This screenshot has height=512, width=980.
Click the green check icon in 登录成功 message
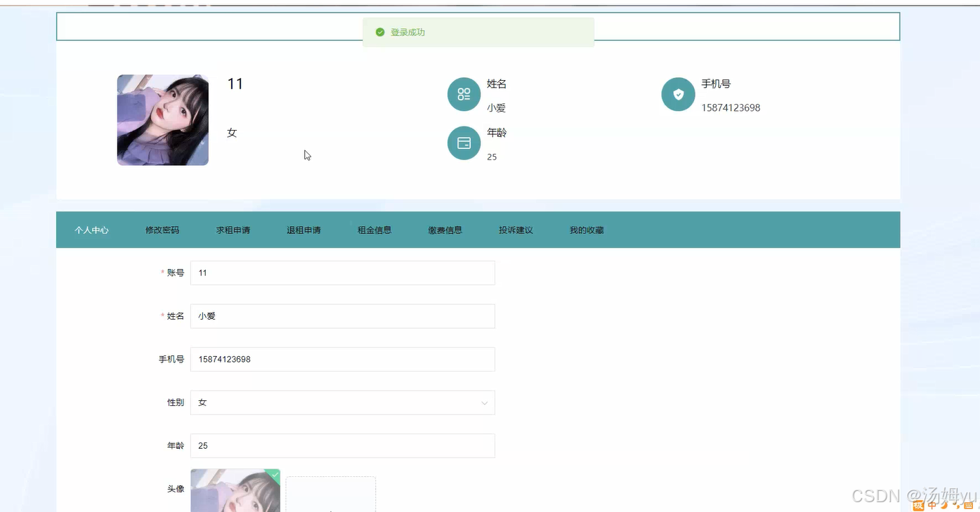tap(380, 32)
